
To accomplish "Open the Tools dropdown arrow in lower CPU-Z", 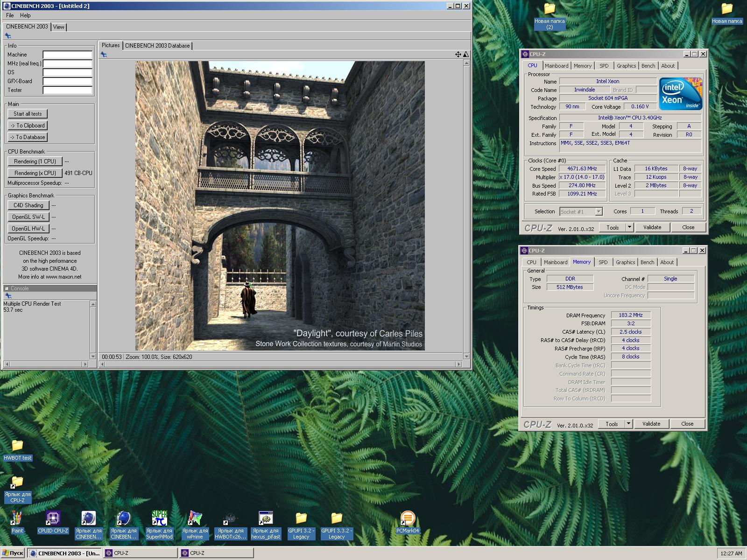I will pos(628,424).
